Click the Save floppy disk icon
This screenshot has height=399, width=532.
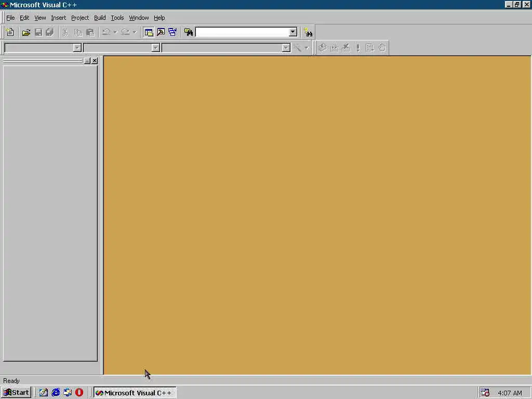click(x=38, y=32)
